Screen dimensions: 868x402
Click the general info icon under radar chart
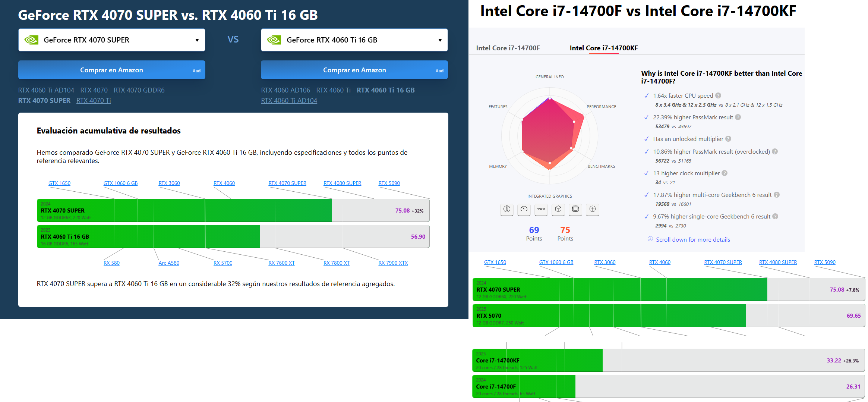pyautogui.click(x=506, y=209)
